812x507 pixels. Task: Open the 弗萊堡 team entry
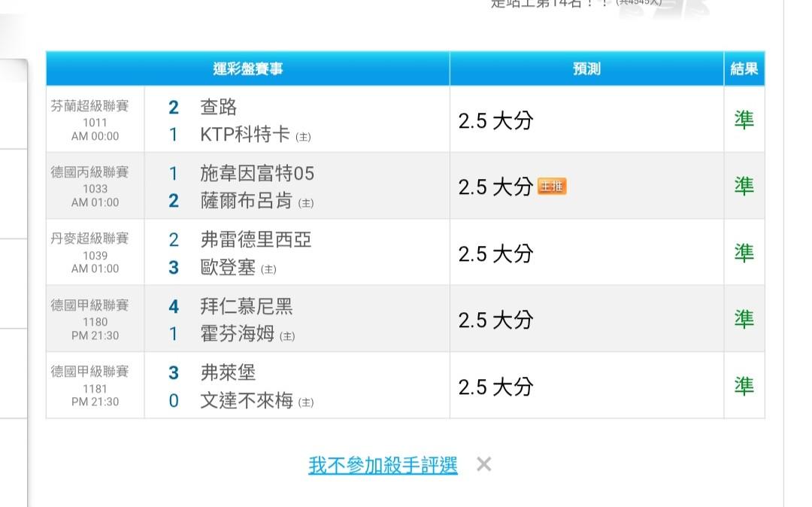pos(229,372)
